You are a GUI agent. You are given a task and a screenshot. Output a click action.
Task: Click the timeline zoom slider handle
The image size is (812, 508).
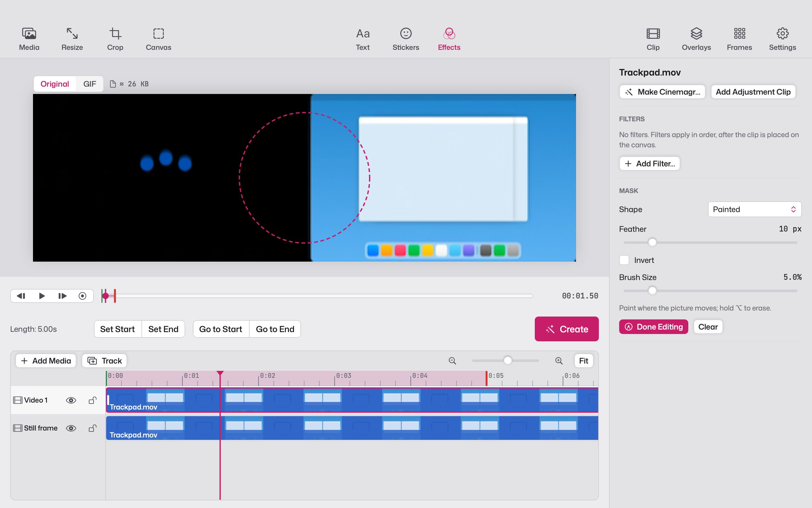pos(508,360)
